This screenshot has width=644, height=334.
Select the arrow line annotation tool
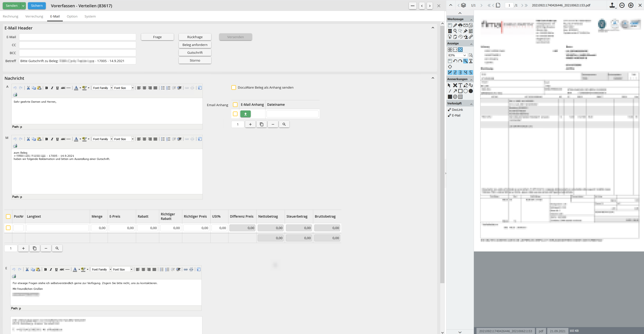(455, 91)
